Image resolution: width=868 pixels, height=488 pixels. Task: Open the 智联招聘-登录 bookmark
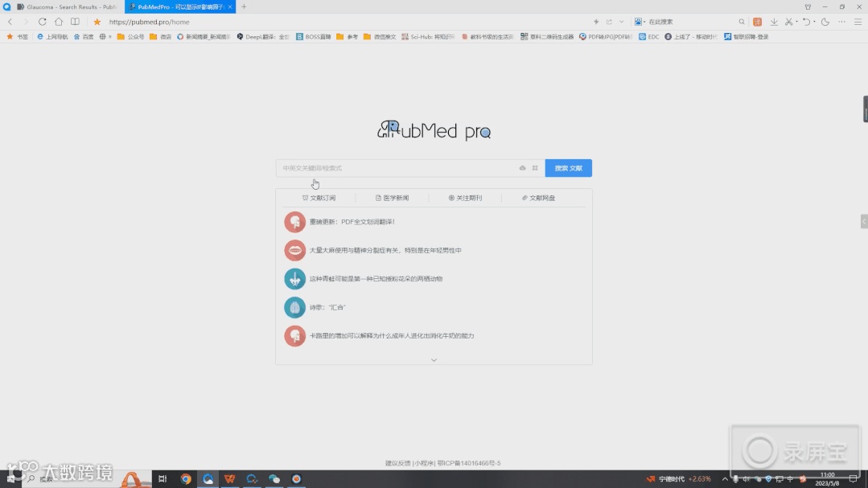(747, 36)
